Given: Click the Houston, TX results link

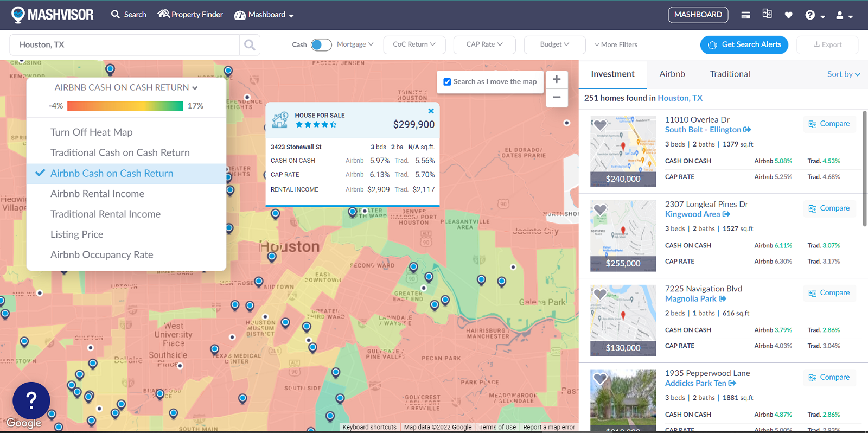Looking at the screenshot, I should click(680, 98).
